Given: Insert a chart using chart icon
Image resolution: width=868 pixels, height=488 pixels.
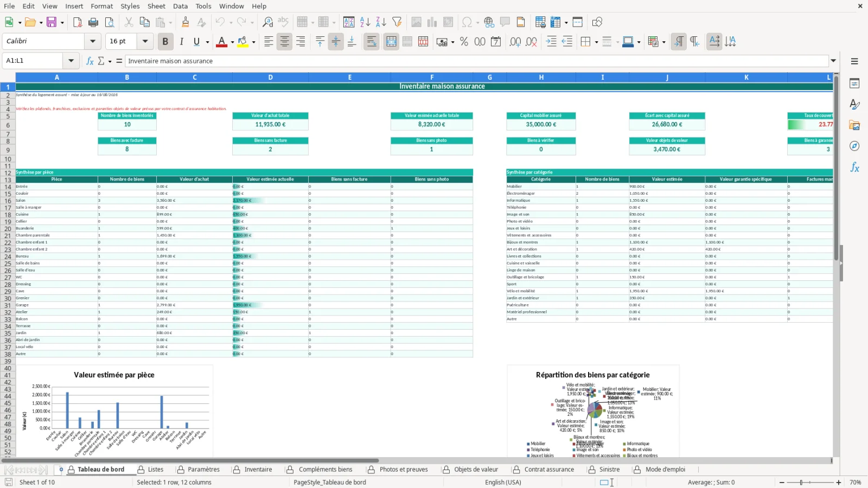Looking at the screenshot, I should (432, 22).
